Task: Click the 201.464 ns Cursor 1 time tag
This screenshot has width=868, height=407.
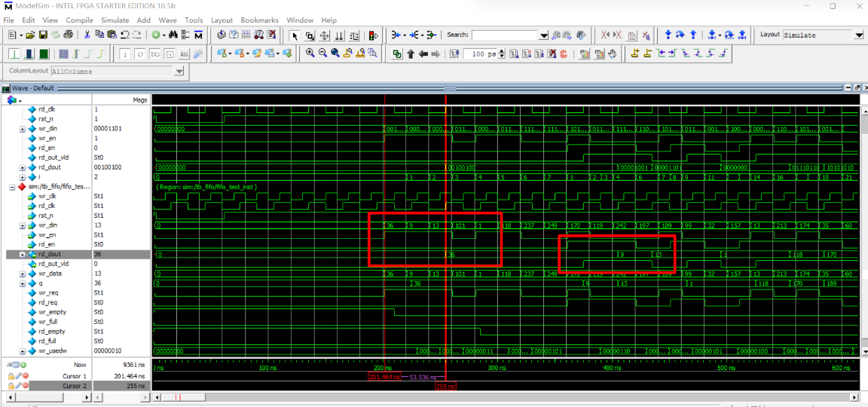Action: [385, 376]
